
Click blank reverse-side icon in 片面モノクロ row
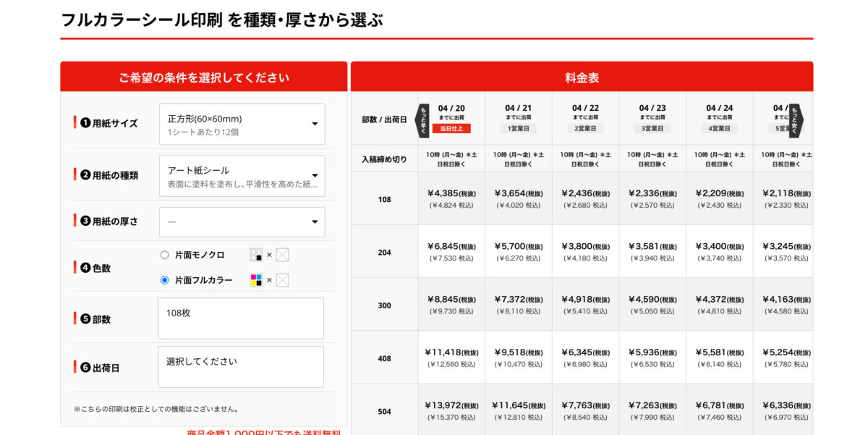click(x=282, y=255)
